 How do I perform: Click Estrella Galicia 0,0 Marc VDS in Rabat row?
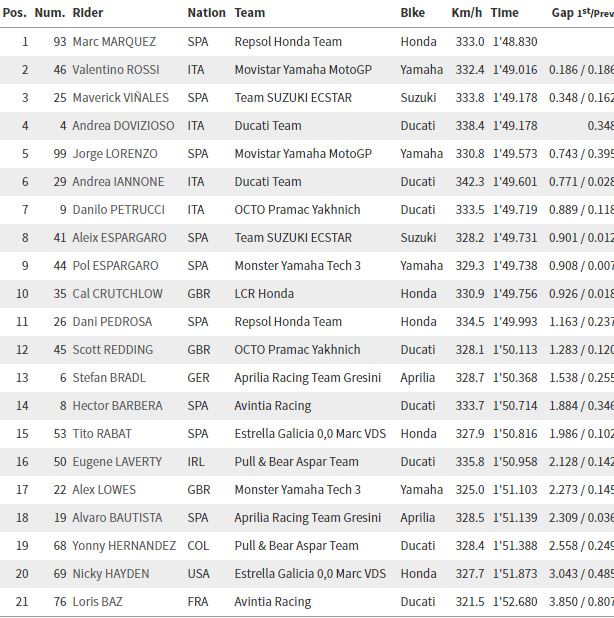[x=310, y=434]
